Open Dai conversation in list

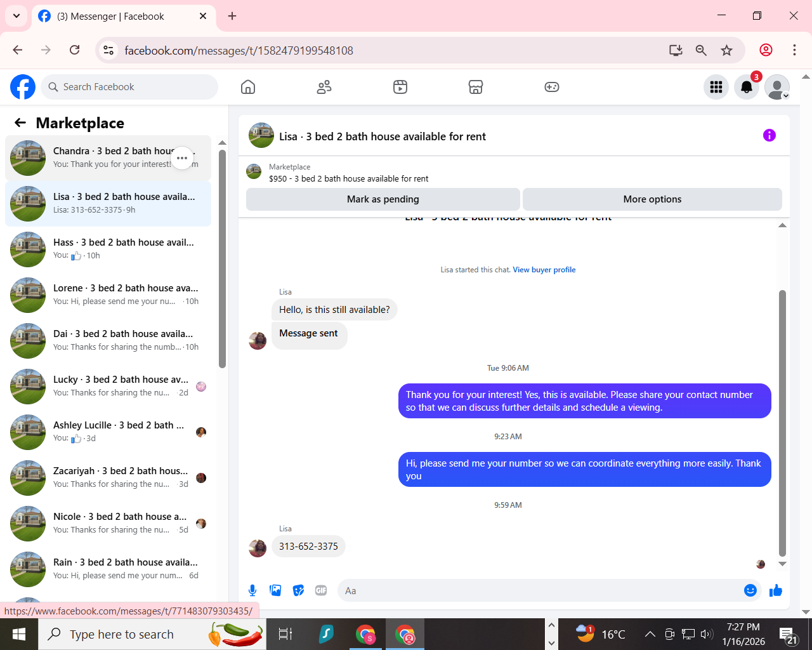tap(108, 341)
